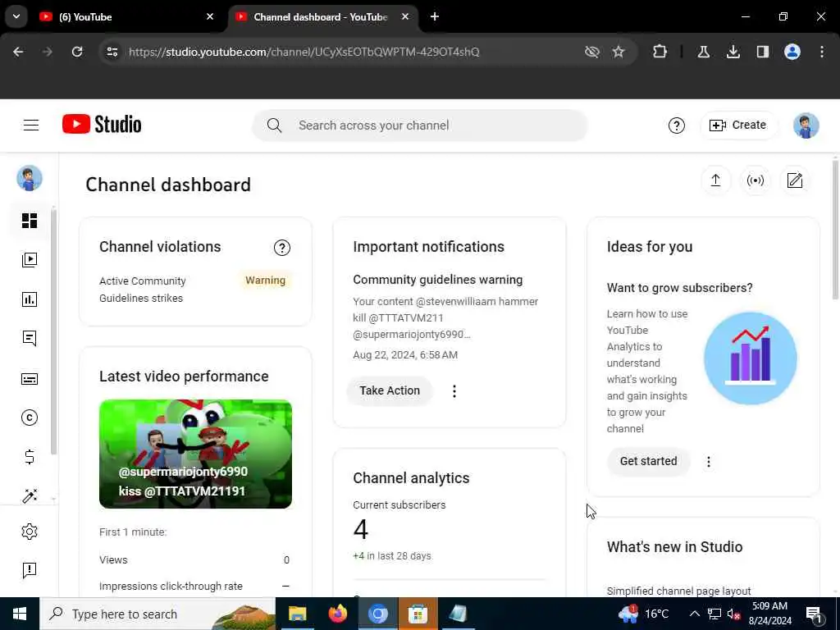
Task: Open the browser Extensions puzzle icon
Action: click(x=660, y=52)
